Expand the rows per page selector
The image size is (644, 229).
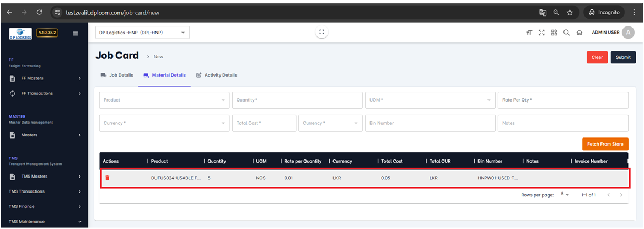tap(565, 195)
